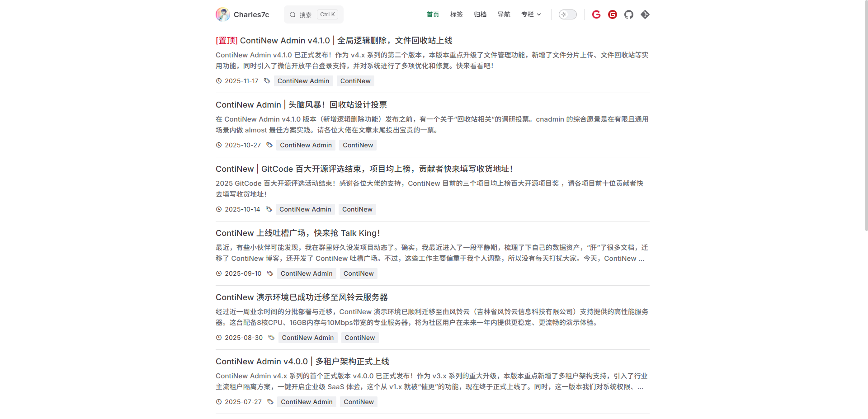Click ContiNew Admin tag under the 2025-10-27 post
Screen dimensions: 868x419
tap(306, 145)
